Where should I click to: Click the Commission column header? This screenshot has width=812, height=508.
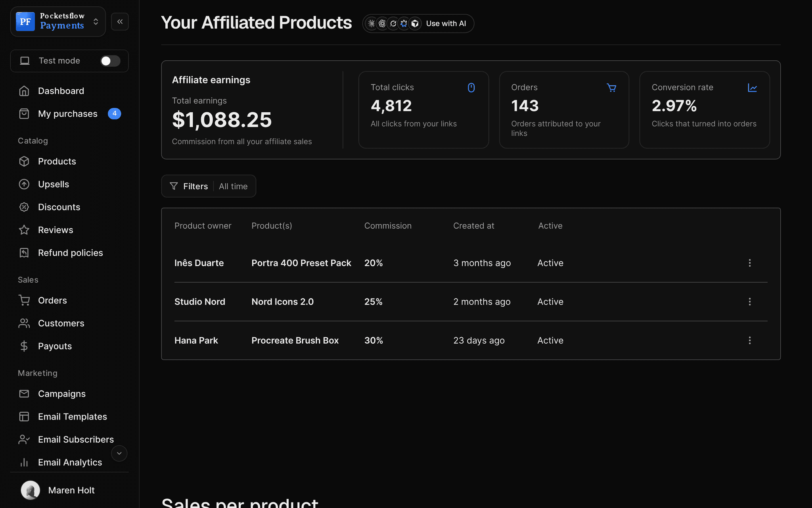point(388,226)
